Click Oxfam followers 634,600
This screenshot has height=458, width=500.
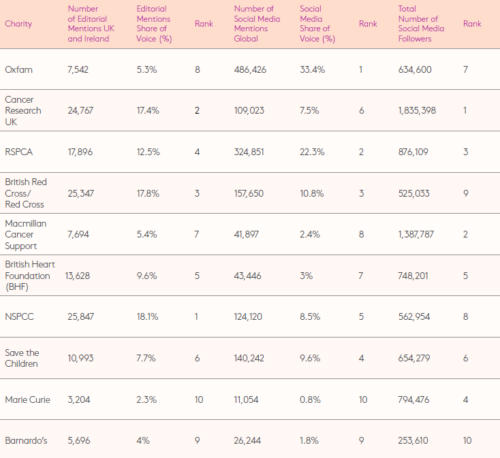pyautogui.click(x=415, y=70)
